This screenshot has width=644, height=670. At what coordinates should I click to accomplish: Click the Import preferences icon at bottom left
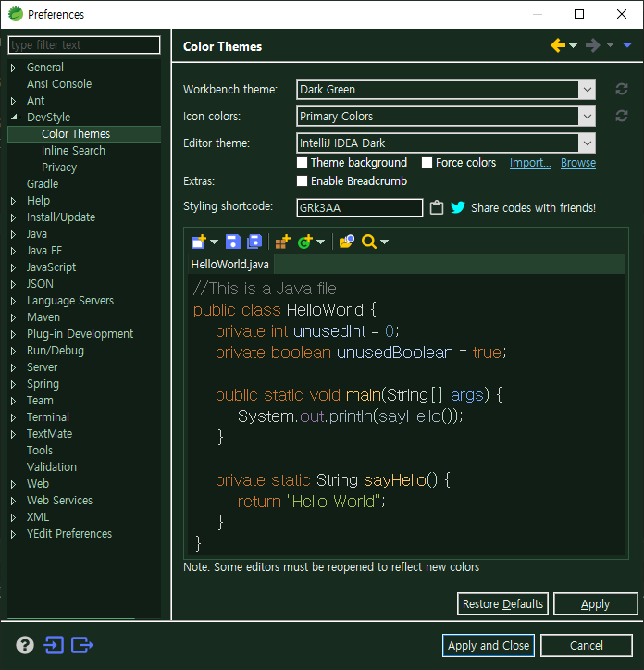(54, 645)
